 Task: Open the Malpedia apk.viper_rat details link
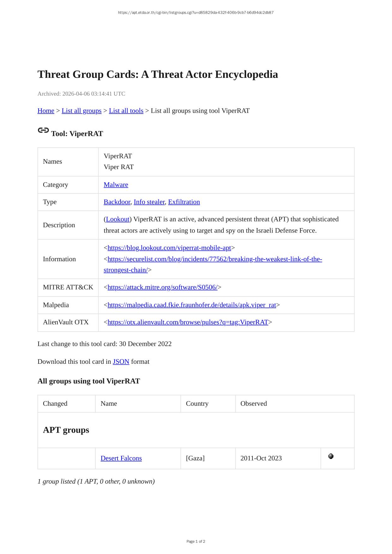click(x=192, y=305)
